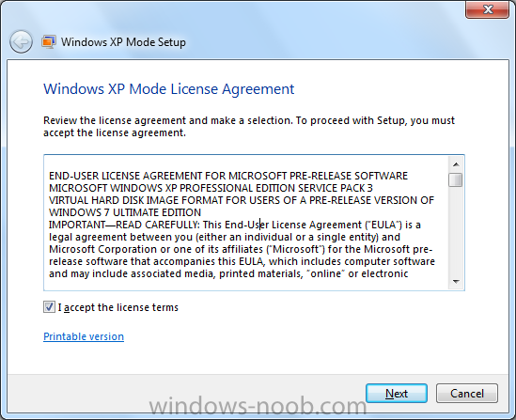This screenshot has width=516, height=420.
Task: Click the Windows XP Mode Setup title icon
Action: click(x=48, y=41)
